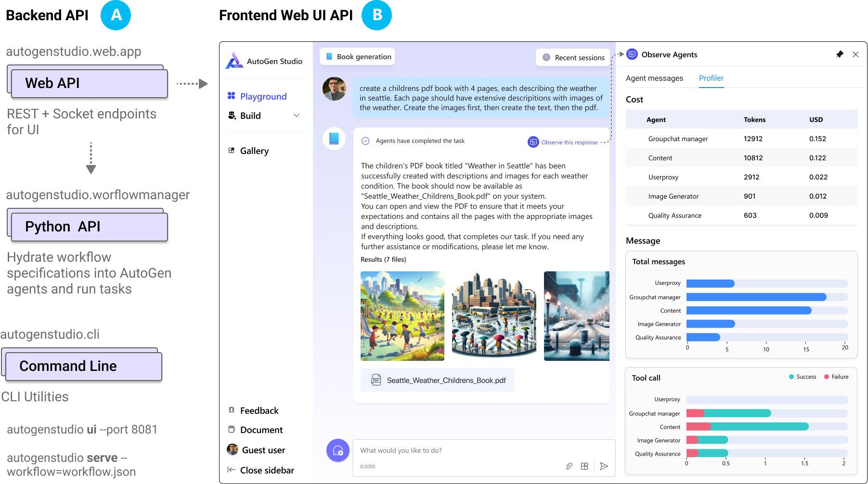Click the user's profile photo in chat

pyautogui.click(x=334, y=89)
